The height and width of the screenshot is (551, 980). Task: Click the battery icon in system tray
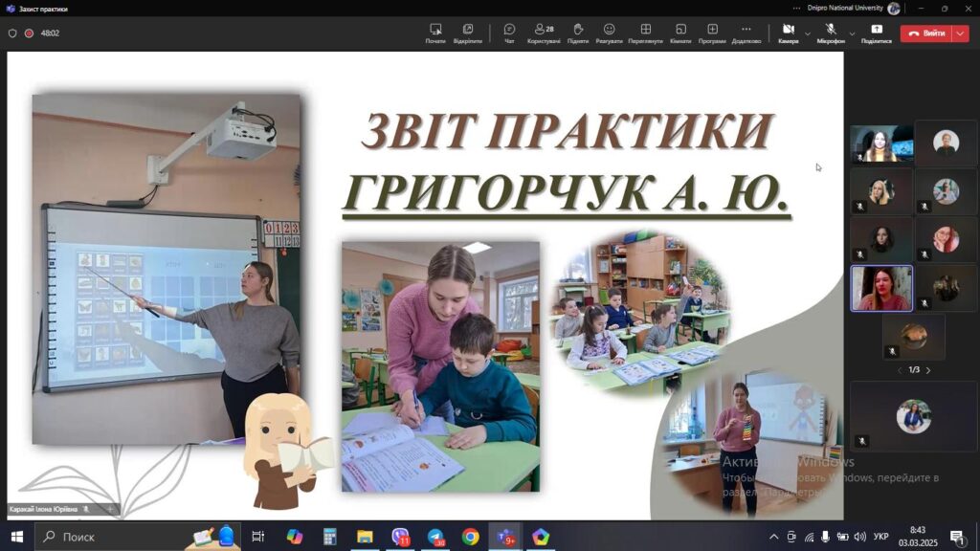[842, 537]
